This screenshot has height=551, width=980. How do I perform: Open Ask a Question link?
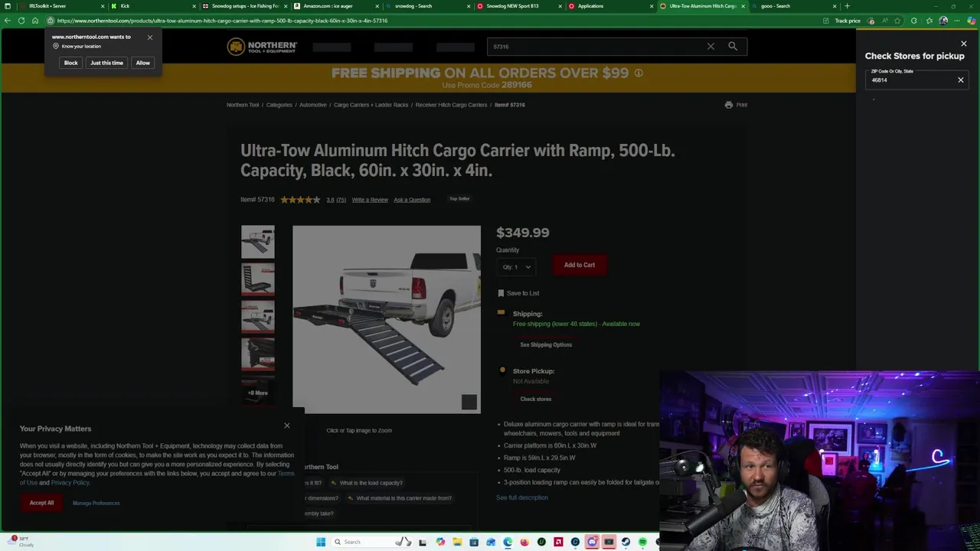coord(412,200)
